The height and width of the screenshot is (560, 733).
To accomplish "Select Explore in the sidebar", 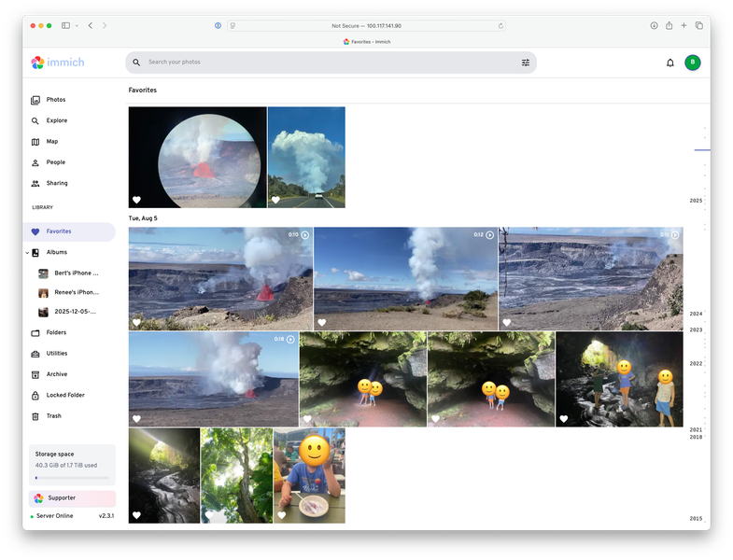I will 56,121.
